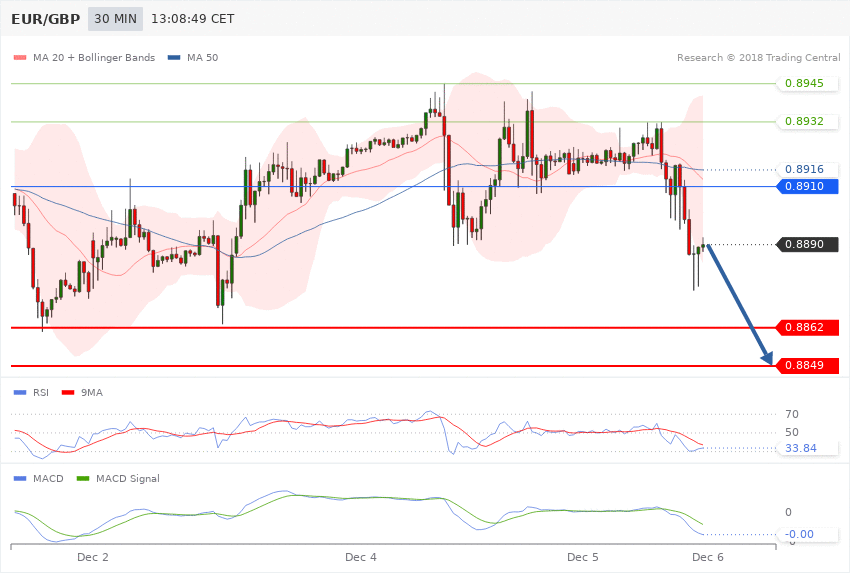Click the MA 50 legend color swatch
Screen dimensions: 850x576
coord(174,57)
